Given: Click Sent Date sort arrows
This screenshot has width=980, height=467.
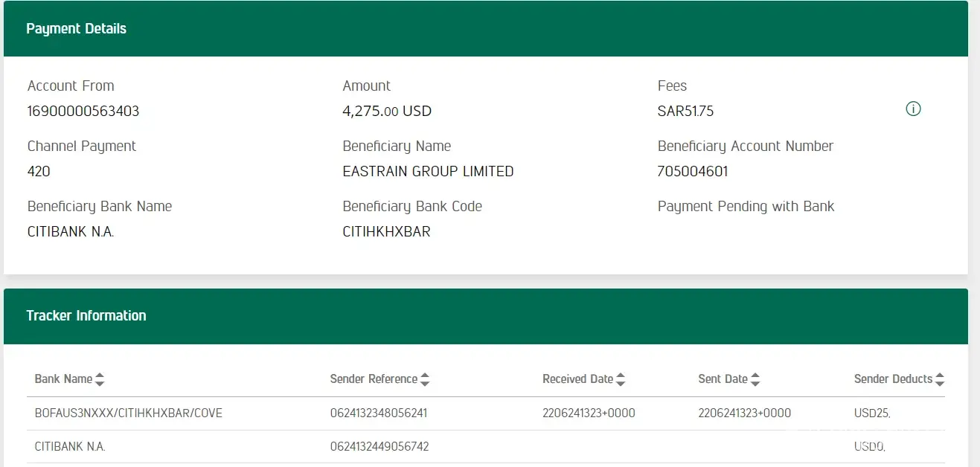Looking at the screenshot, I should coord(755,379).
